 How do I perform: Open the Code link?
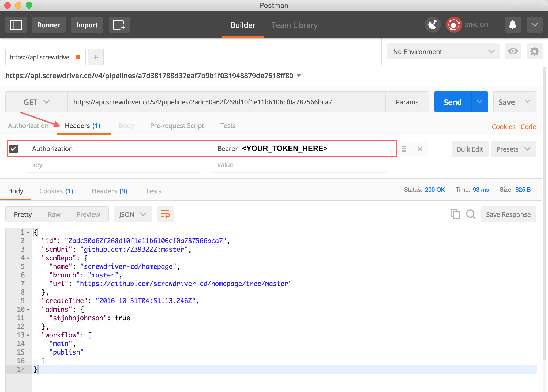pos(528,127)
